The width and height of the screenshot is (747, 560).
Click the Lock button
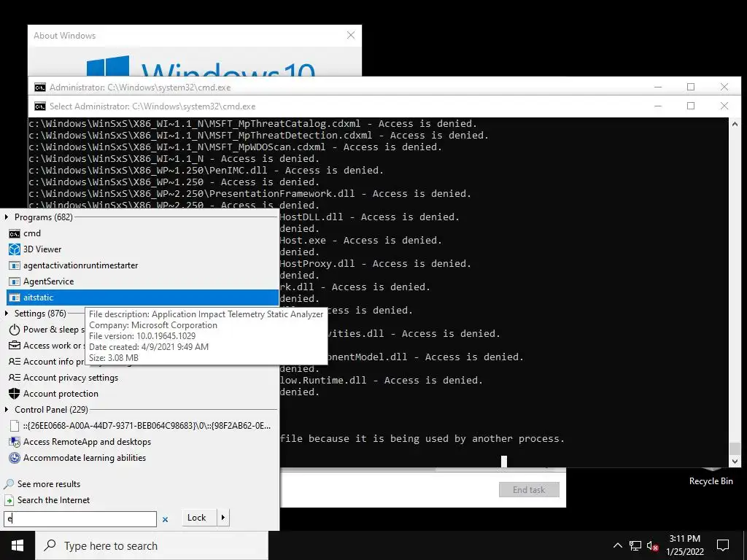click(x=199, y=518)
